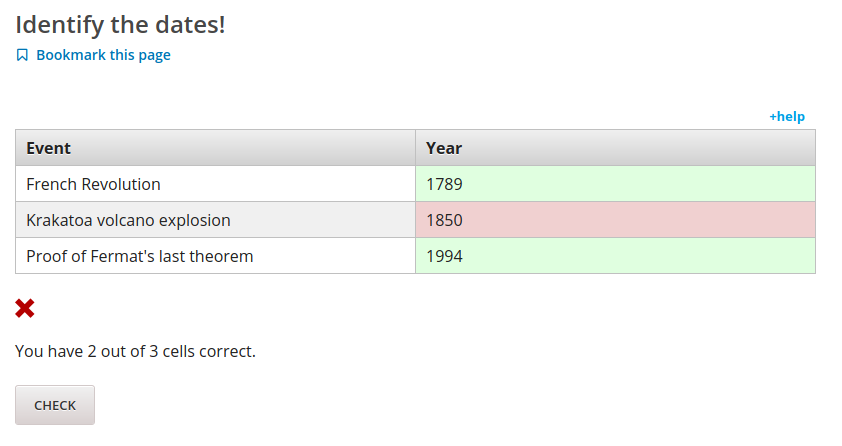Focus the green answer field for Fermat's theorem
The image size is (842, 446).
[615, 256]
